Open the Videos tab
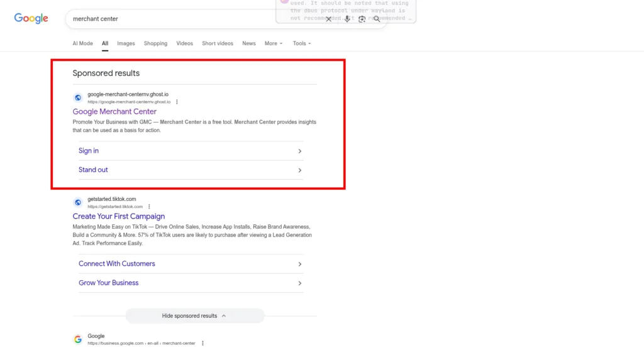Screen dimensions: 644x348 click(x=184, y=43)
